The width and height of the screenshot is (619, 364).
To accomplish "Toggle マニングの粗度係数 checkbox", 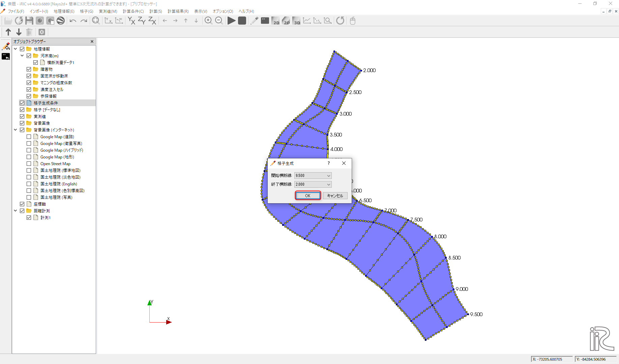I will pos(29,83).
